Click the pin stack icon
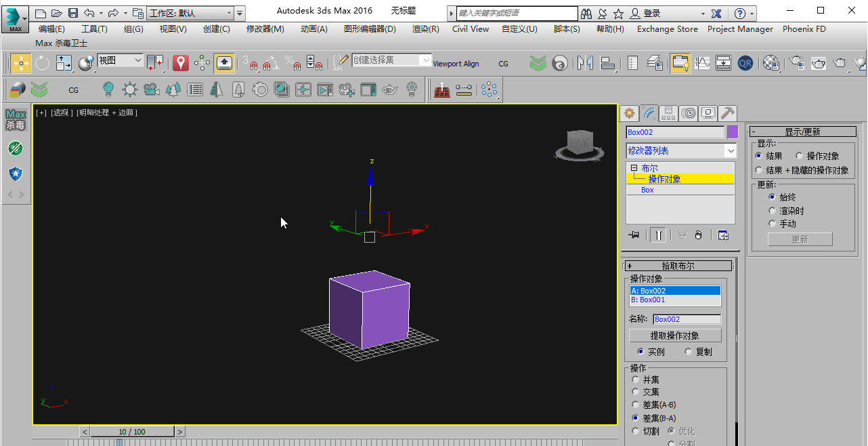 point(634,235)
